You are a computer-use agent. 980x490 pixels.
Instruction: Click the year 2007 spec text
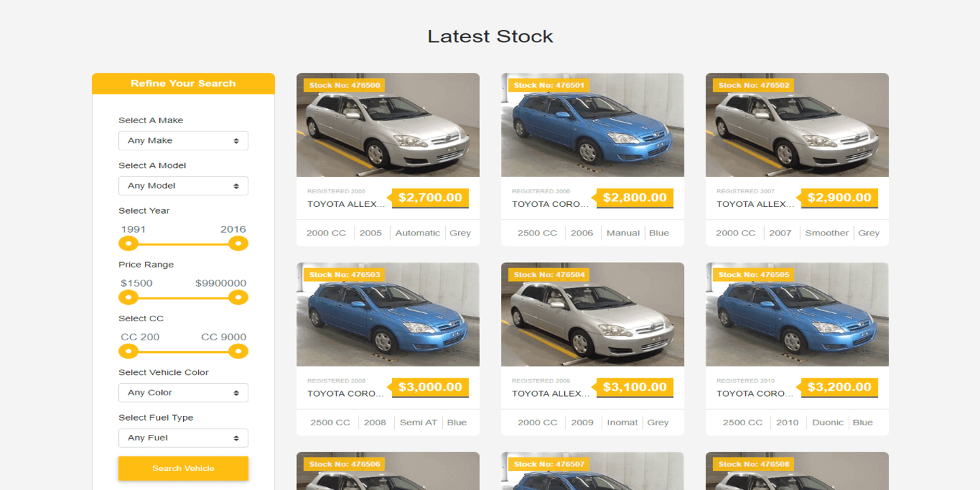[781, 233]
